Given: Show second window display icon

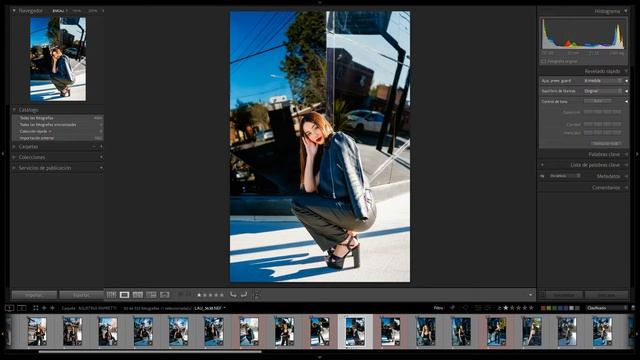Looking at the screenshot, I should tap(22, 308).
